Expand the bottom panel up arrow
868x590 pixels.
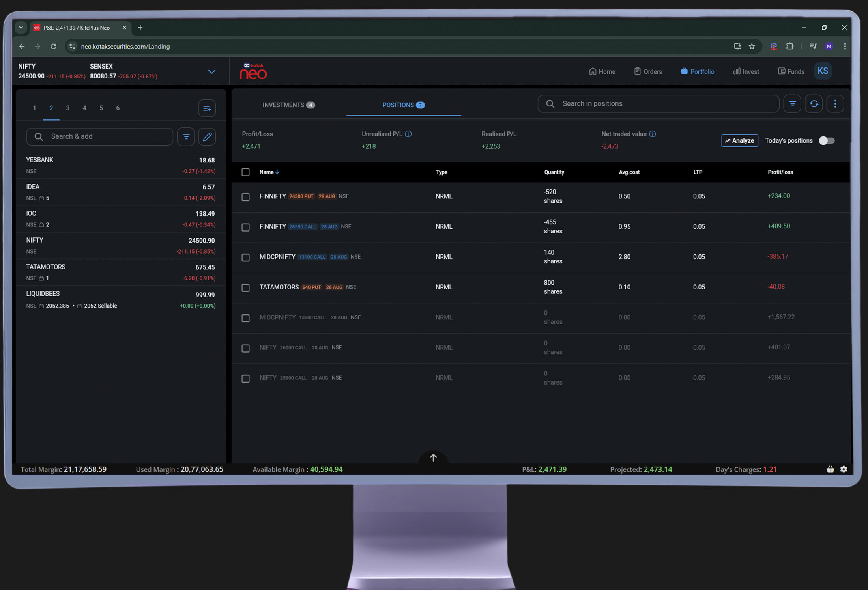tap(433, 457)
